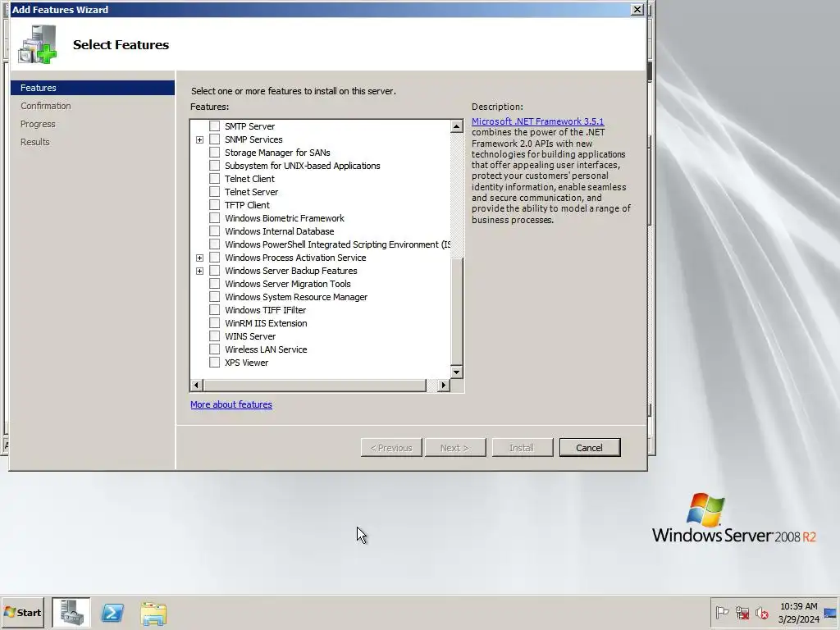Click the taskbar clock showing 10:39 AM
The width and height of the screenshot is (840, 630).
point(798,612)
